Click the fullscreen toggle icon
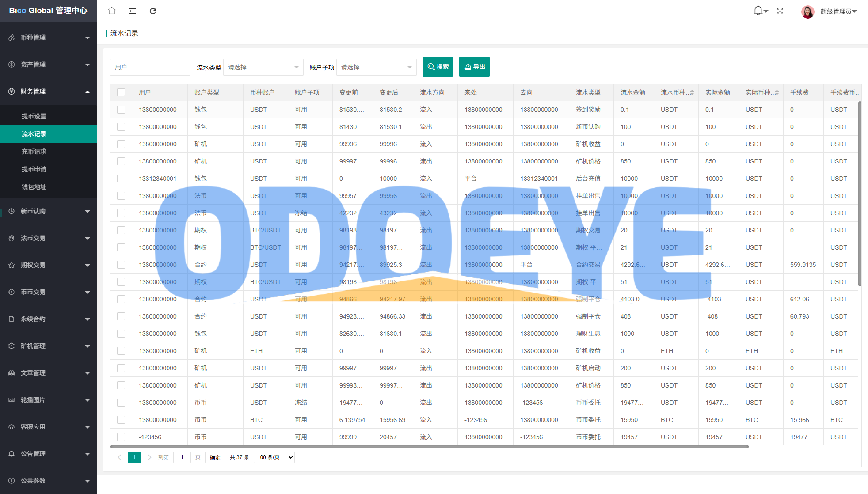This screenshot has height=494, width=868. [x=780, y=11]
